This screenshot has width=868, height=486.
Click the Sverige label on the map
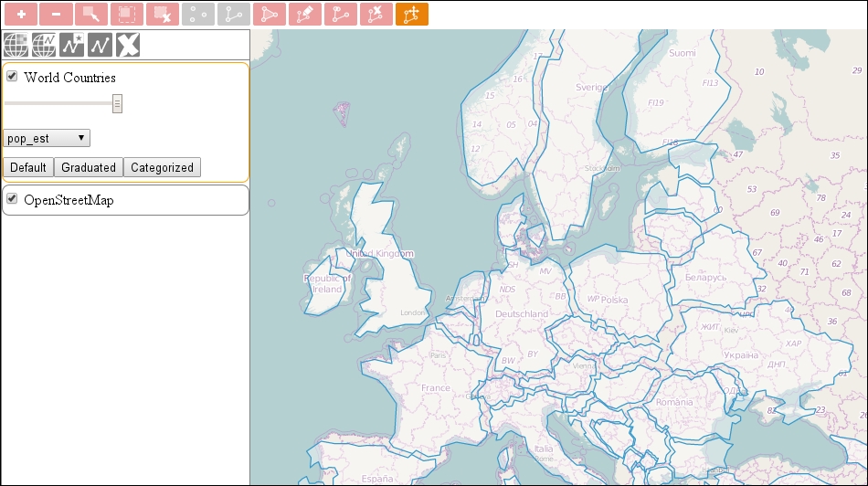click(592, 88)
